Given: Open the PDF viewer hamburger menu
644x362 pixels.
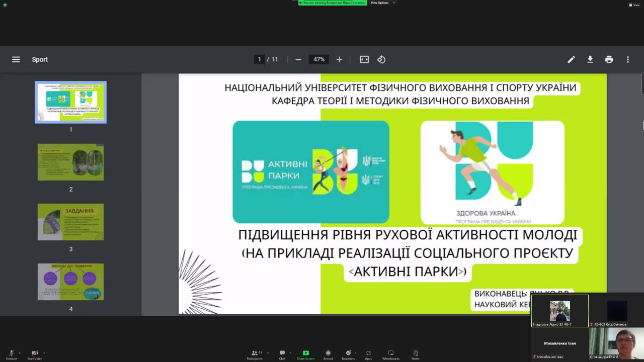Looking at the screenshot, I should point(16,59).
